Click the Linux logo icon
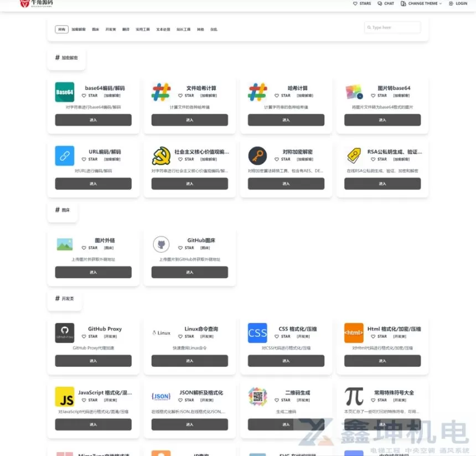Viewport: 476px width, 456px height. pyautogui.click(x=161, y=333)
